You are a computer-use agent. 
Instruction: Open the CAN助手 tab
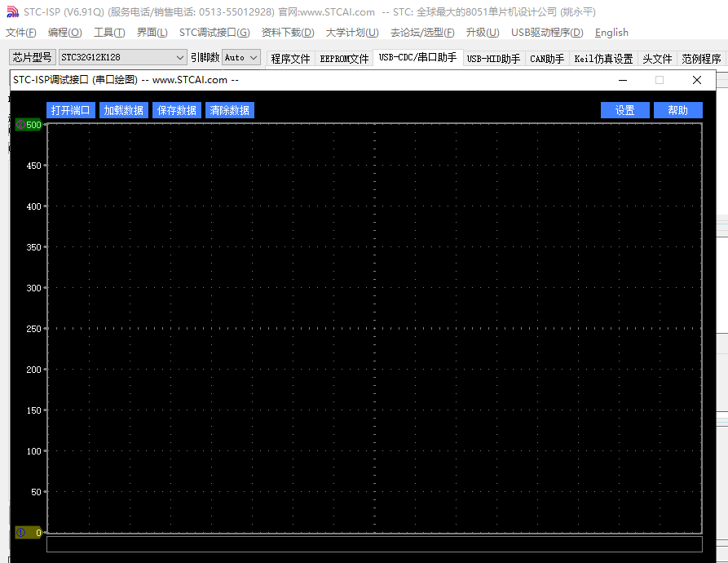point(547,59)
